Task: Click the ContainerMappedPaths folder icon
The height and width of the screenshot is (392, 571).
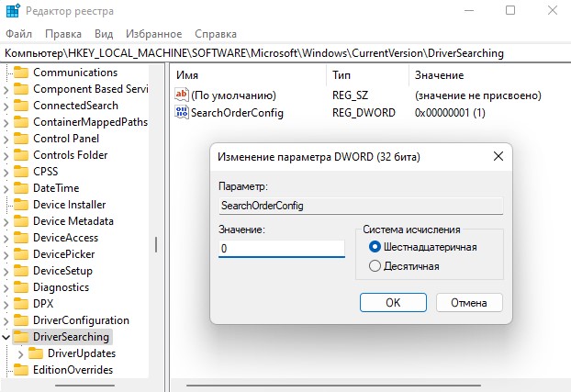Action: [21, 122]
